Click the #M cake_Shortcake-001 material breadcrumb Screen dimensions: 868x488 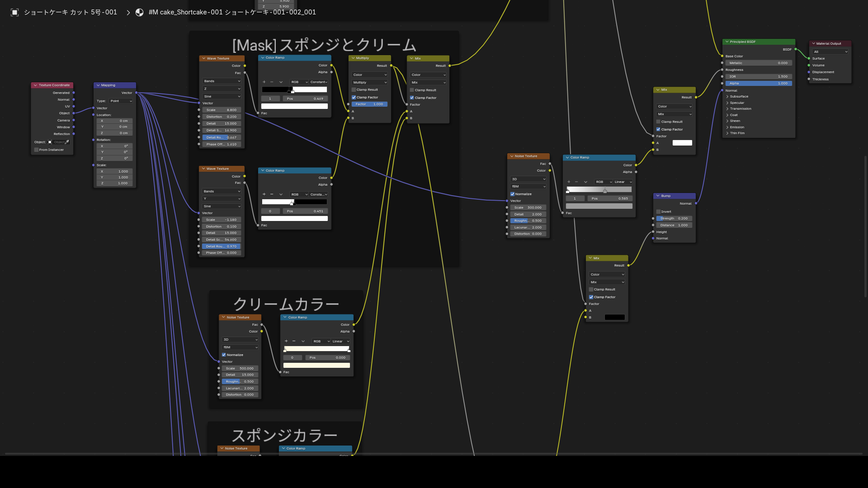(x=232, y=12)
